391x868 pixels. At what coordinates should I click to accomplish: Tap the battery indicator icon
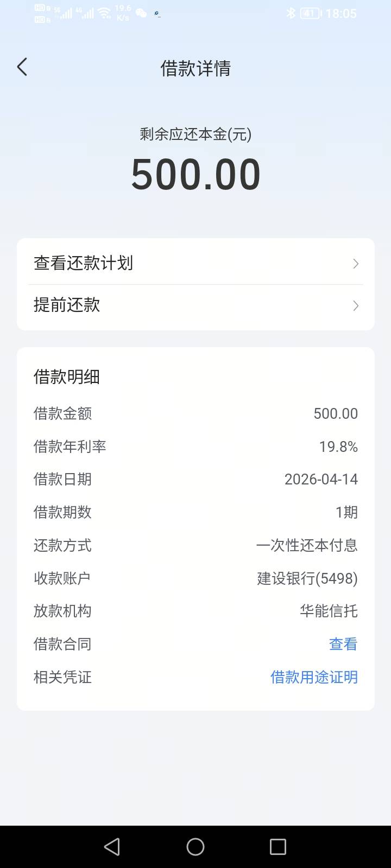[x=310, y=14]
